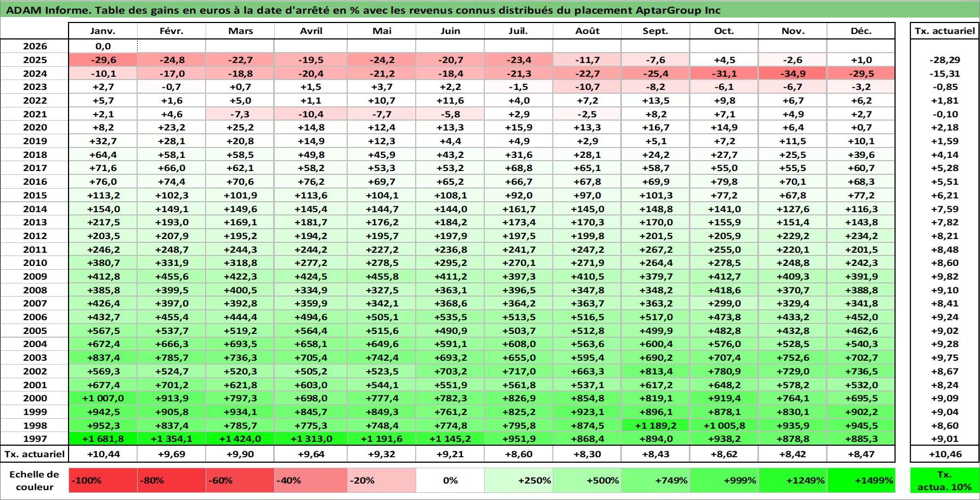
Task: Click the +749% color scale swatch
Action: (655, 480)
